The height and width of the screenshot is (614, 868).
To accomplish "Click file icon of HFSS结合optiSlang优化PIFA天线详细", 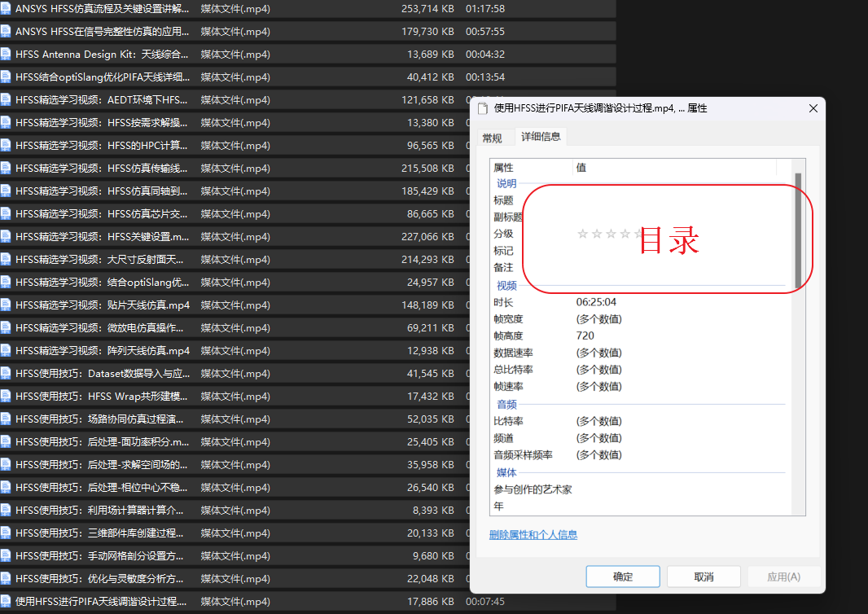I will click(x=6, y=77).
